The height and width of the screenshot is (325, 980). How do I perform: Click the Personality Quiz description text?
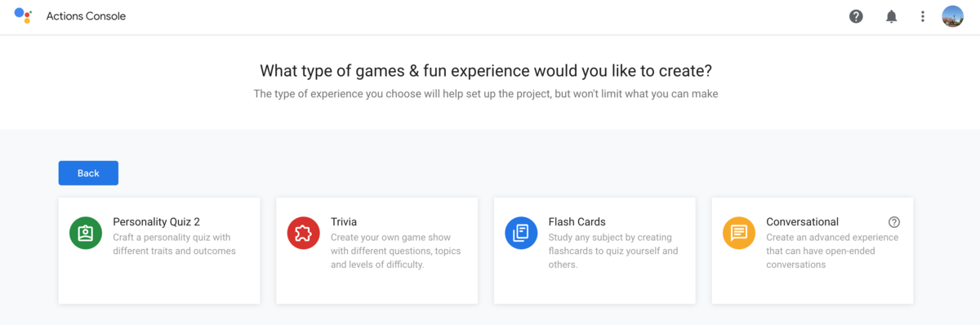[174, 244]
